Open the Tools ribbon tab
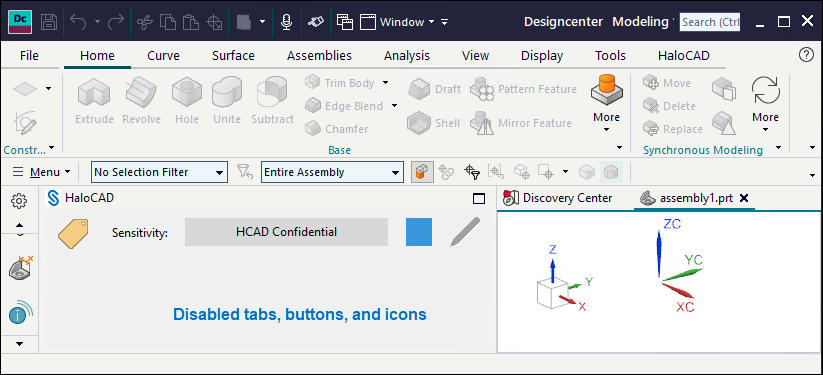The width and height of the screenshot is (823, 375). point(610,56)
